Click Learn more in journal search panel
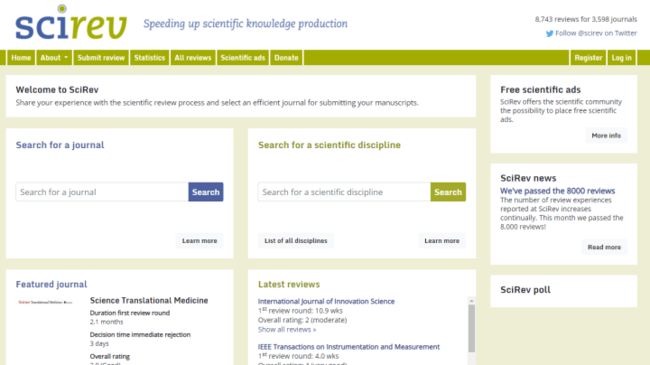The image size is (650, 365). pos(199,241)
